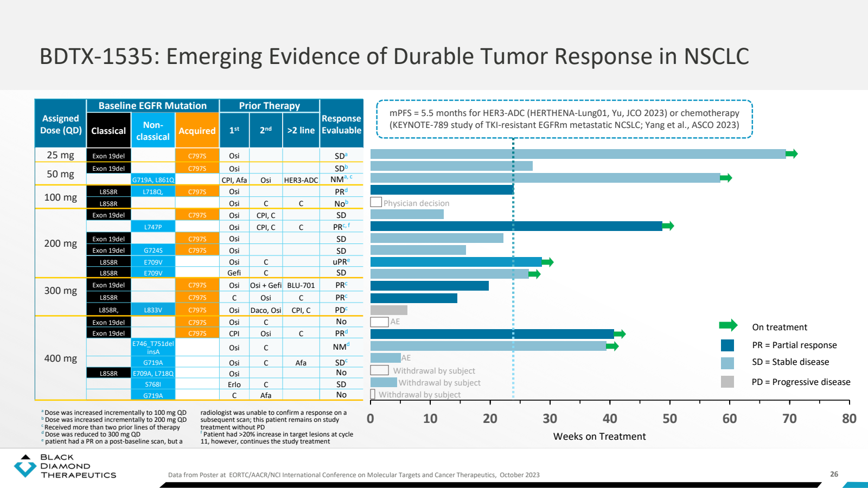Click the Erlo first-line therapy cell

pyautogui.click(x=234, y=384)
